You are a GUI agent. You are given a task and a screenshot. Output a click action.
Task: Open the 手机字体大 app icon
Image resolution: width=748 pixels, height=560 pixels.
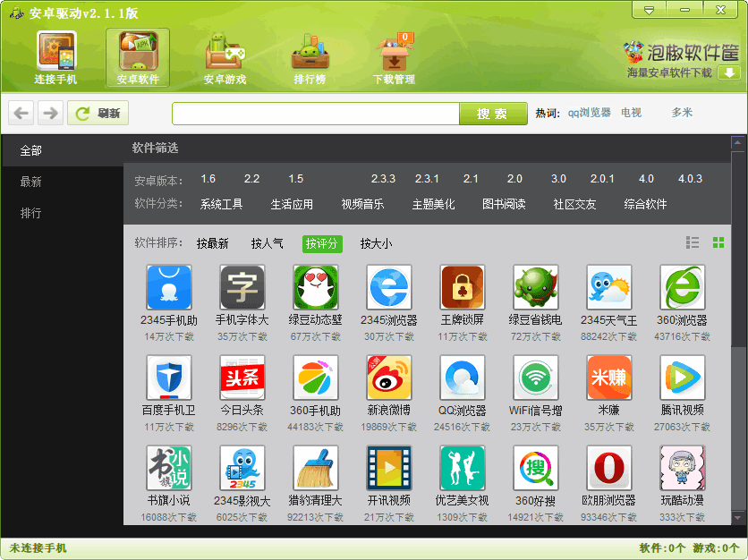[242, 288]
